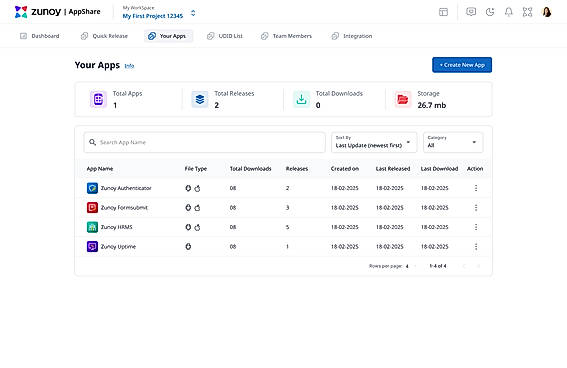The height and width of the screenshot is (368, 567).
Task: Click the Info link beside Your Apps
Action: point(129,66)
